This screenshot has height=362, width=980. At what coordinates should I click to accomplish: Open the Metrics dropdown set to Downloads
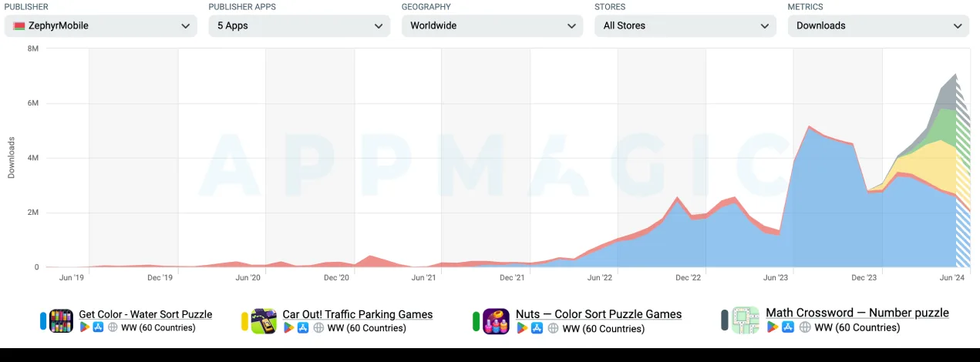tap(878, 25)
